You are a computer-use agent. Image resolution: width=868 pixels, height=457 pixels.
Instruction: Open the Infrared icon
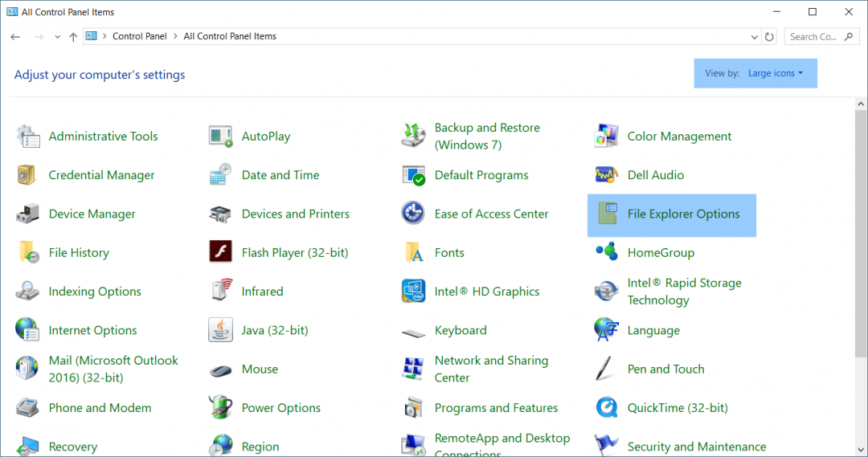(222, 290)
